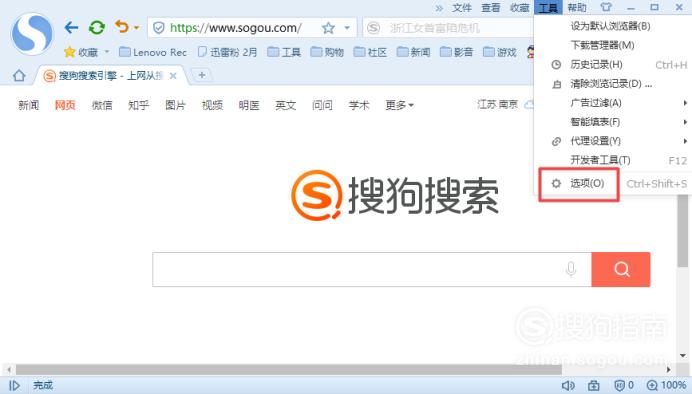692x394 pixels.
Task: Click the main Sogou search input box
Action: 372,270
